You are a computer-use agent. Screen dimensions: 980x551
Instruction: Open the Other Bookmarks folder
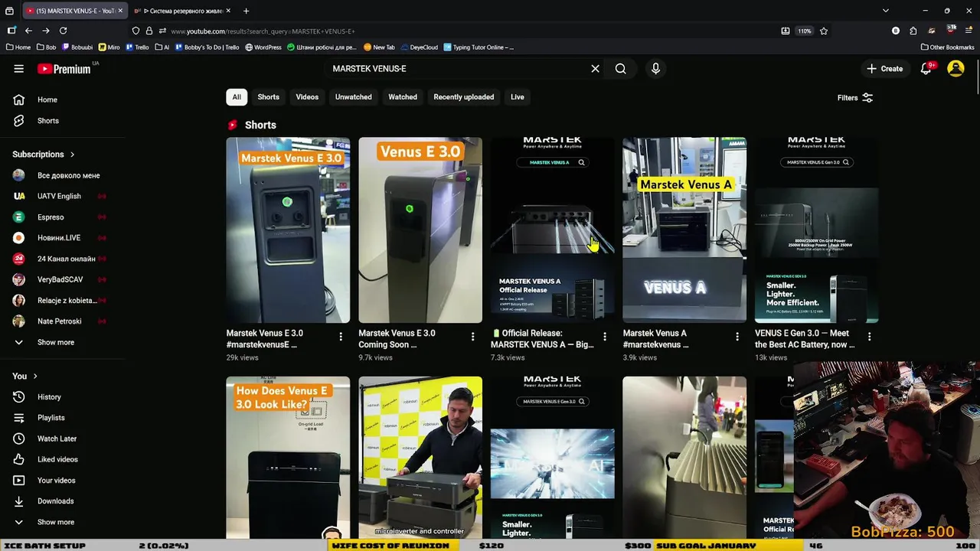click(x=947, y=47)
